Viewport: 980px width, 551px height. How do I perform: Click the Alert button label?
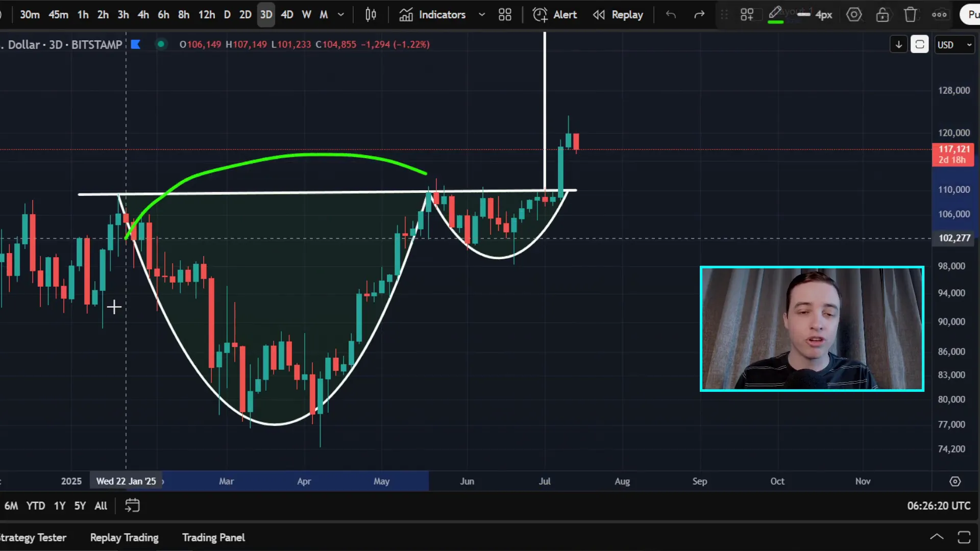pyautogui.click(x=565, y=15)
